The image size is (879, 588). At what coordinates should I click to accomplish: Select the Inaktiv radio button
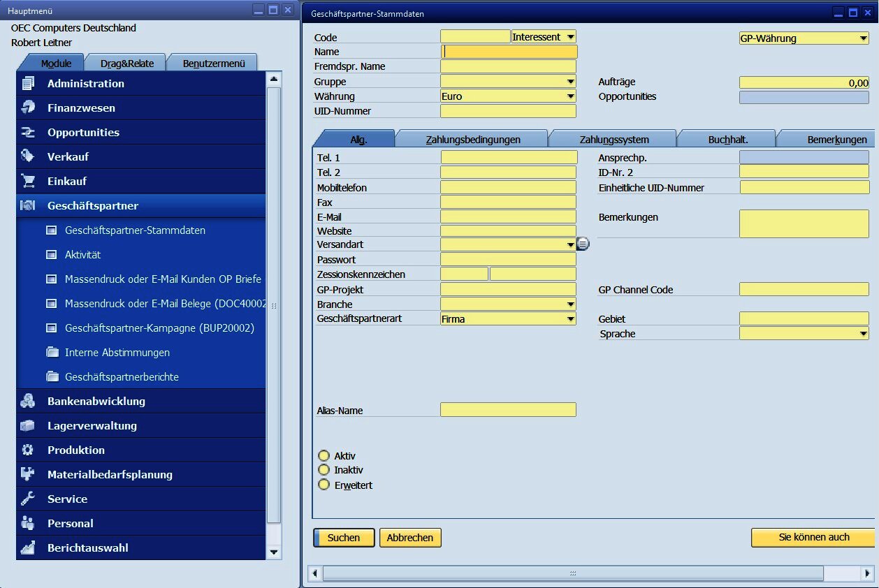(324, 470)
